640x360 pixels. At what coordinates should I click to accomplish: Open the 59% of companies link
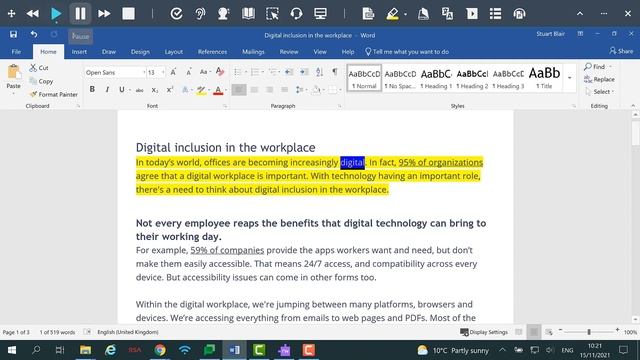[227, 250]
